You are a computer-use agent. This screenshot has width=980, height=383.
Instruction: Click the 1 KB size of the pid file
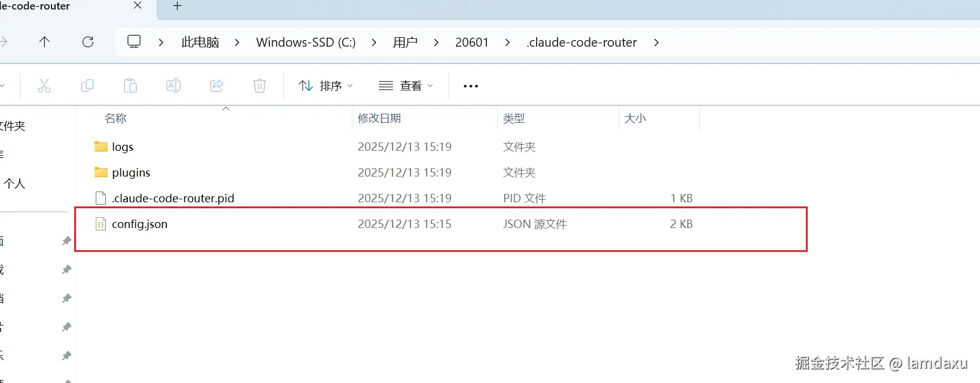(x=681, y=198)
